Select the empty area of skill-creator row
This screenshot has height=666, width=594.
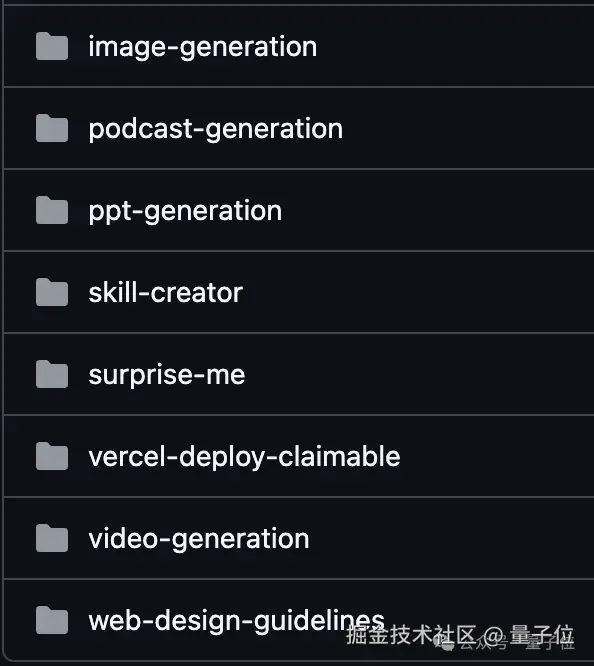click(416, 292)
